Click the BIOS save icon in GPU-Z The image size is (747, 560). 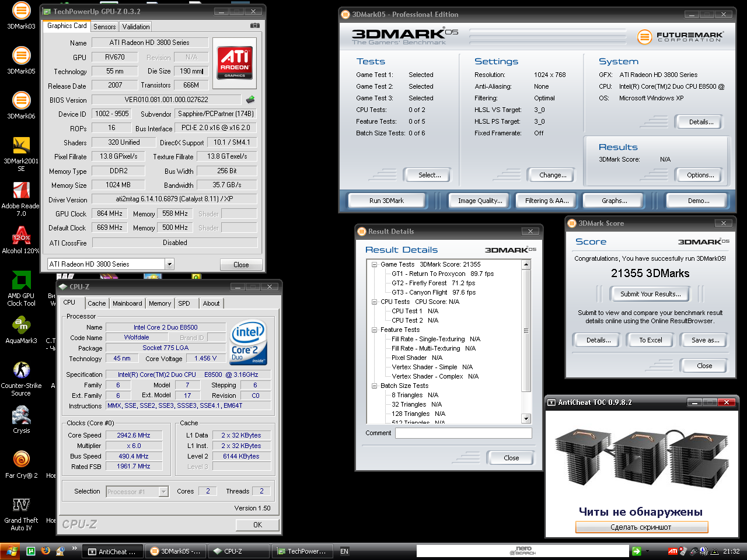[250, 100]
